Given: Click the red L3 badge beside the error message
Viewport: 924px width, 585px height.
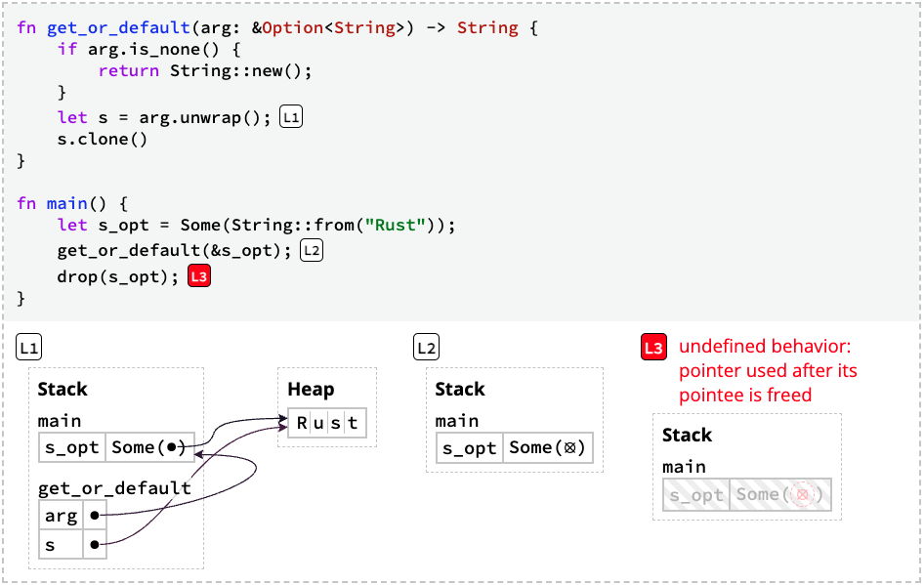Looking at the screenshot, I should click(653, 348).
